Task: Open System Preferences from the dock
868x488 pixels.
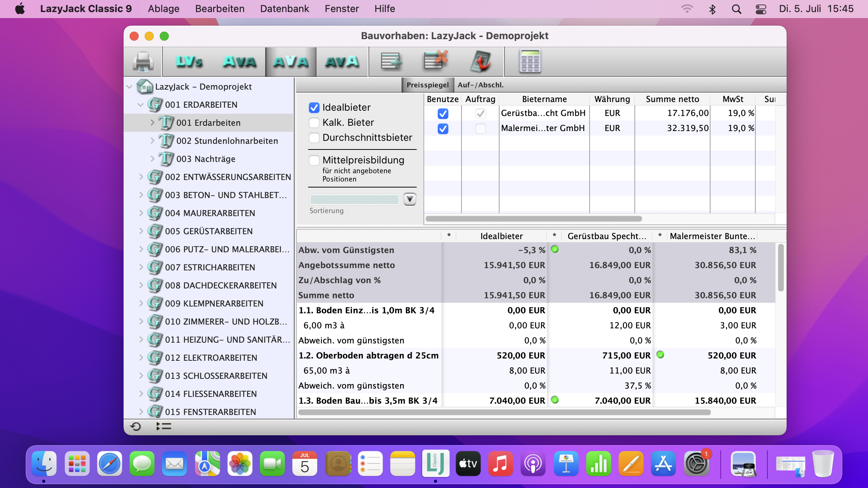Action: 696,464
